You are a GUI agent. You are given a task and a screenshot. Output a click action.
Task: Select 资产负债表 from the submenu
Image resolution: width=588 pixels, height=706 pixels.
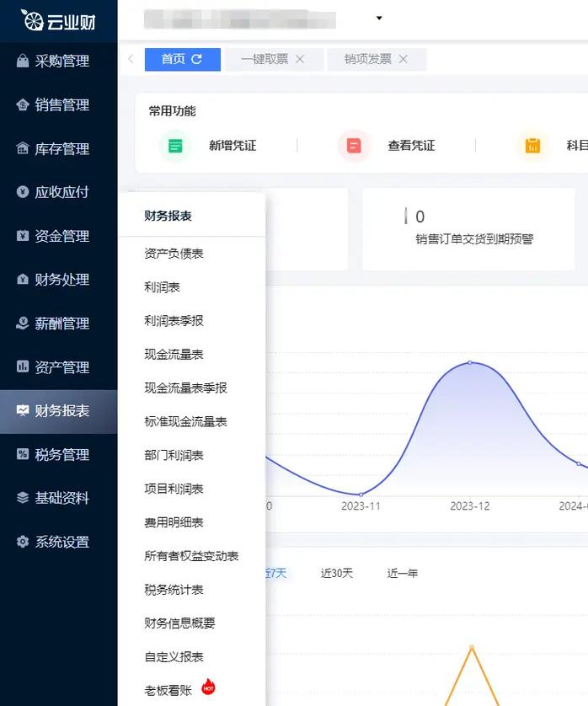174,254
